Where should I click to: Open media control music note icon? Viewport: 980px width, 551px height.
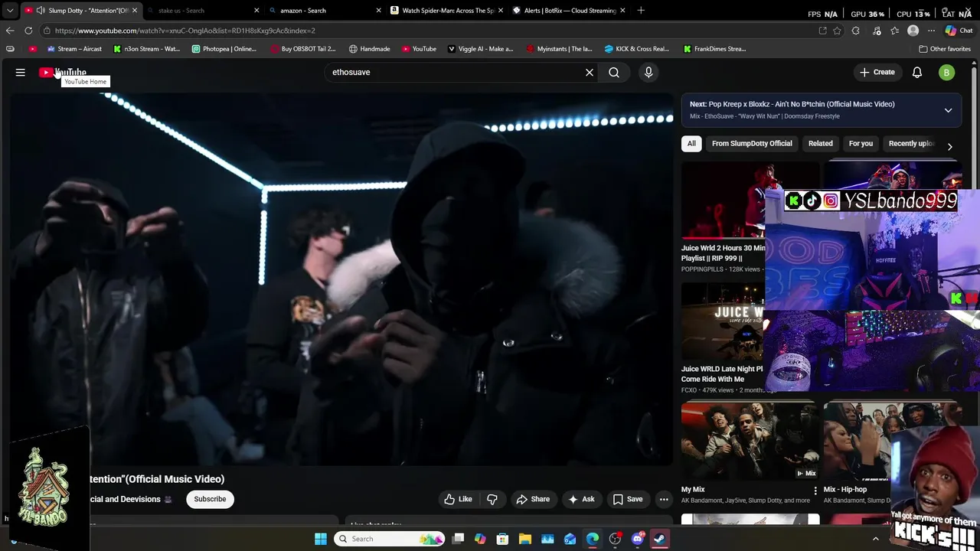876,31
